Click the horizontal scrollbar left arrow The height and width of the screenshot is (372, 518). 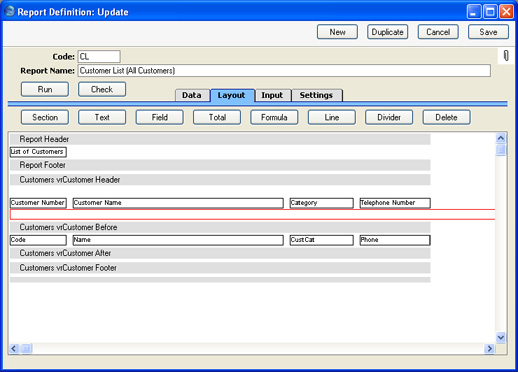pos(14,349)
